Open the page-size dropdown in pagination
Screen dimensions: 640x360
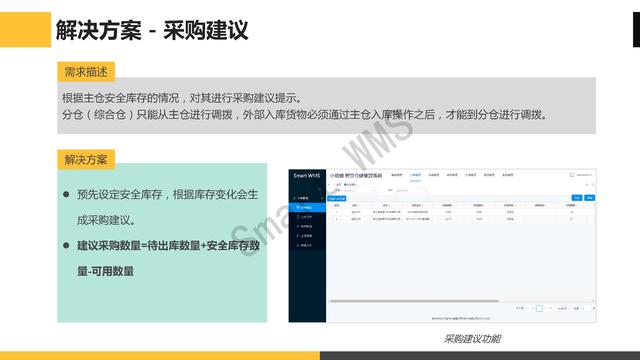(x=563, y=308)
